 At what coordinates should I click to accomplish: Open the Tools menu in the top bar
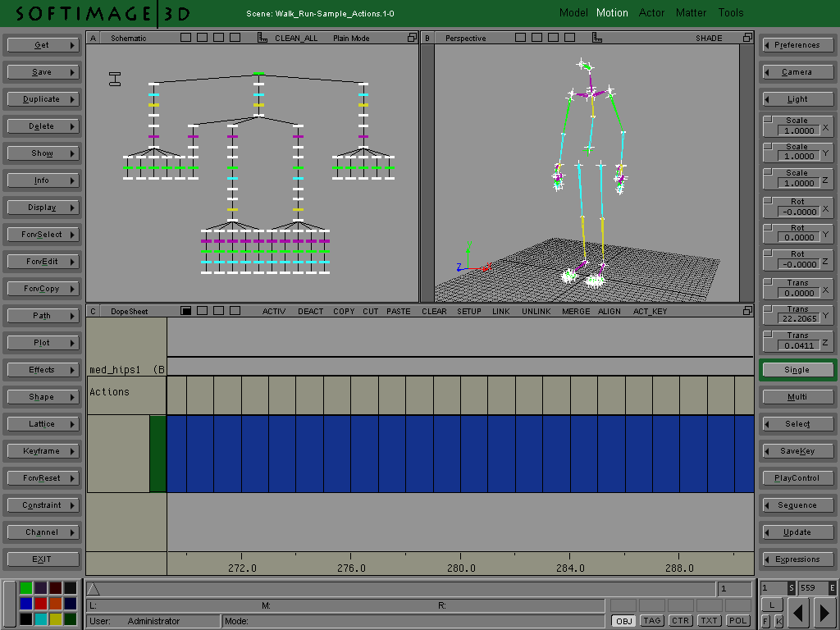click(x=730, y=12)
